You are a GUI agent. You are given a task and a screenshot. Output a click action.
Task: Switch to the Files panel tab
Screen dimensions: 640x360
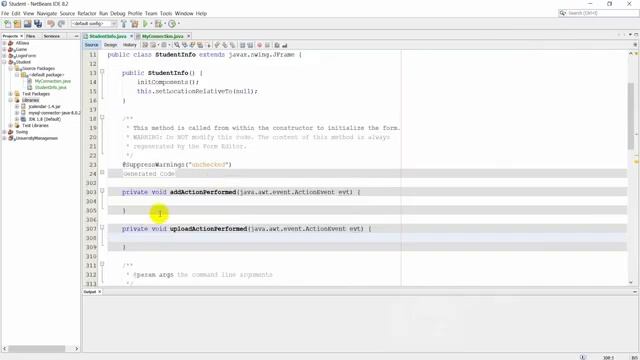pyautogui.click(x=31, y=36)
